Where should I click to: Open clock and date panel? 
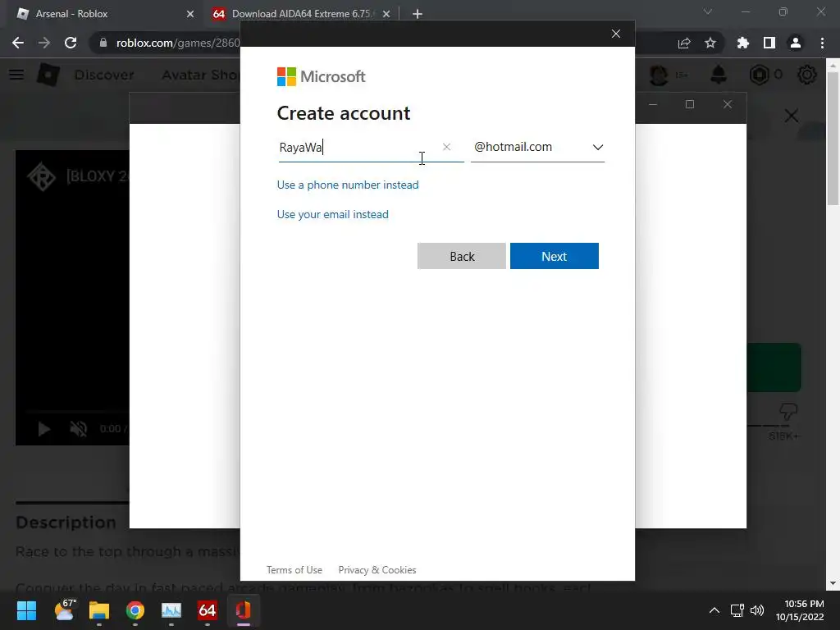click(x=800, y=610)
